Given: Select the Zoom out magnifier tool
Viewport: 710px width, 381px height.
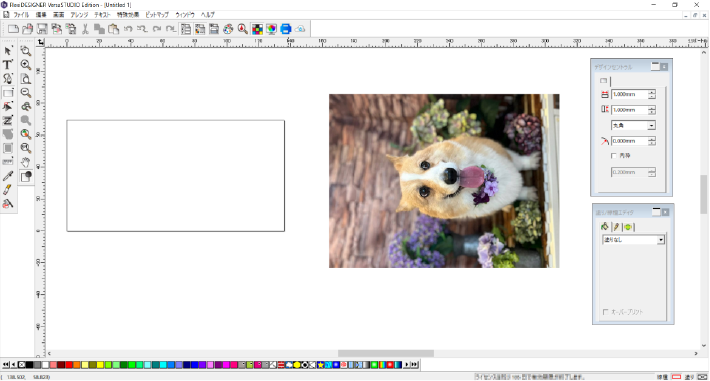Looking at the screenshot, I should point(26,93).
